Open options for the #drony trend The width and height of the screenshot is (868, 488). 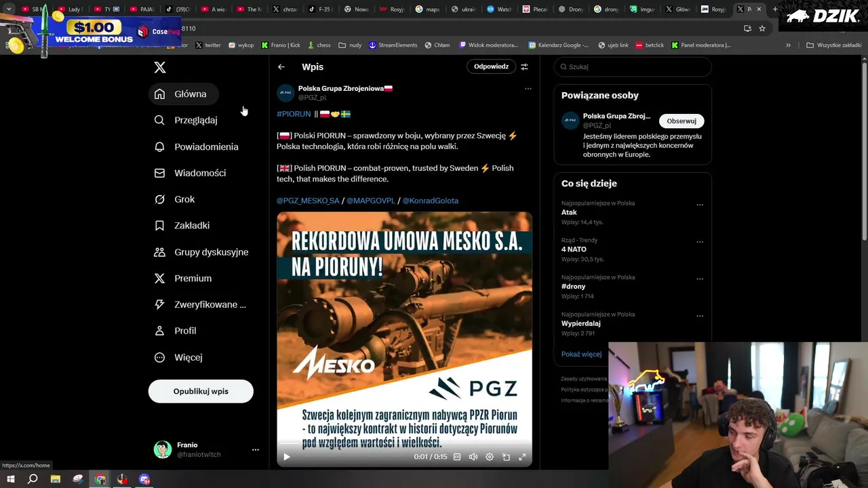(700, 279)
